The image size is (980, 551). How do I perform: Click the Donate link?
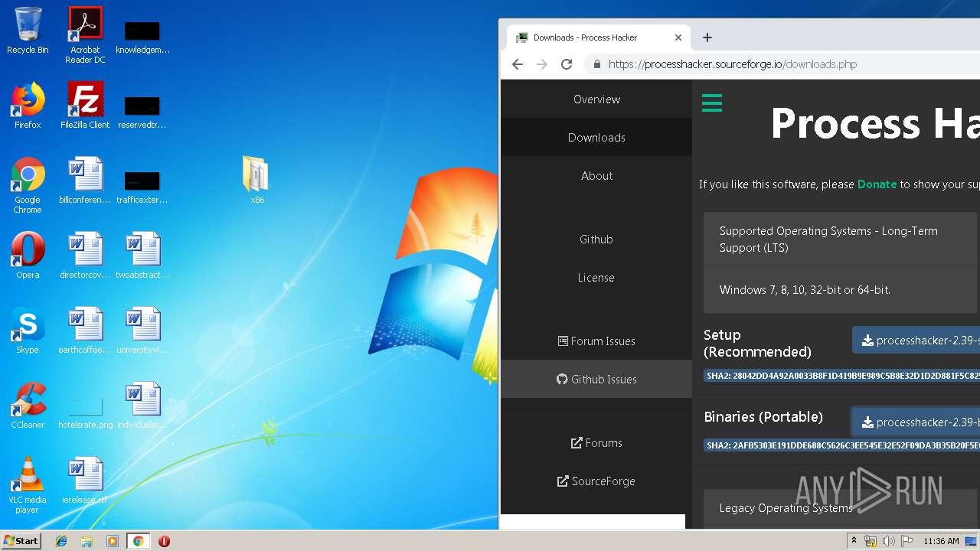coord(877,184)
